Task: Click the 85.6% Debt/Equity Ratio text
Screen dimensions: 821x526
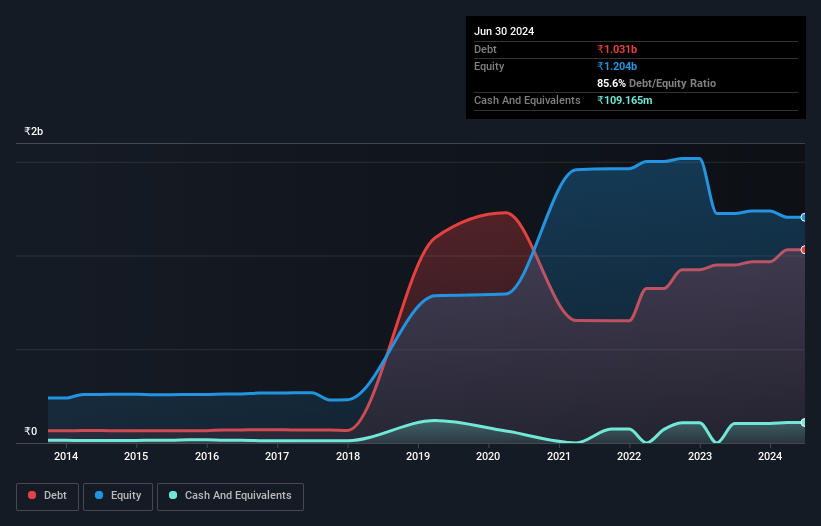Action: 656,83
